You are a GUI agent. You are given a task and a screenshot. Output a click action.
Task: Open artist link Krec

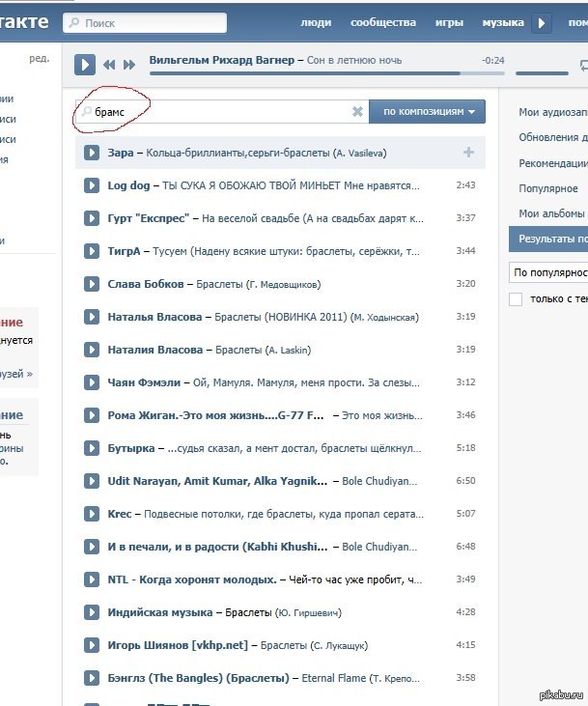click(120, 514)
